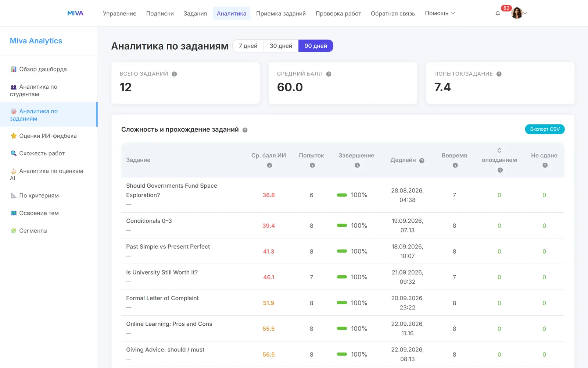The width and height of the screenshot is (588, 368).
Task: Click completion bar for Formal Letter of Complaint
Action: (342, 303)
